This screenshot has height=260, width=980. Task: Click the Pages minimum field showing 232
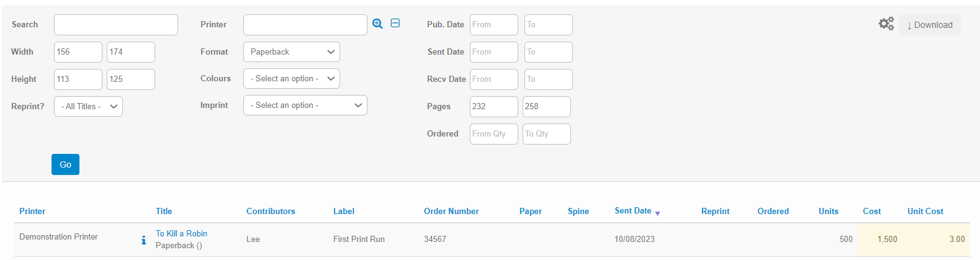coord(493,107)
